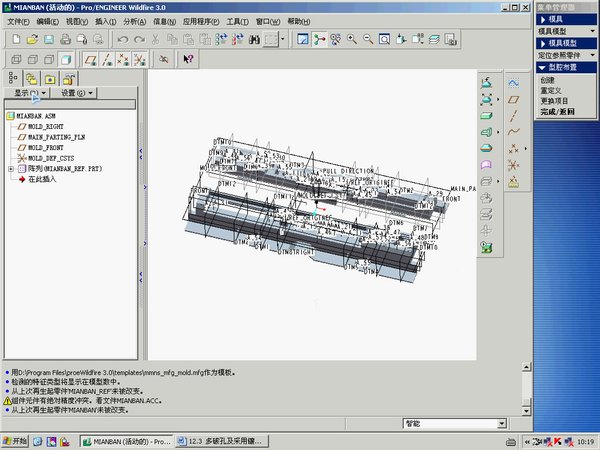Select MAIN_PARTING_PLN in model tree
Image resolution: width=600 pixels, height=450 pixels.
click(x=56, y=137)
